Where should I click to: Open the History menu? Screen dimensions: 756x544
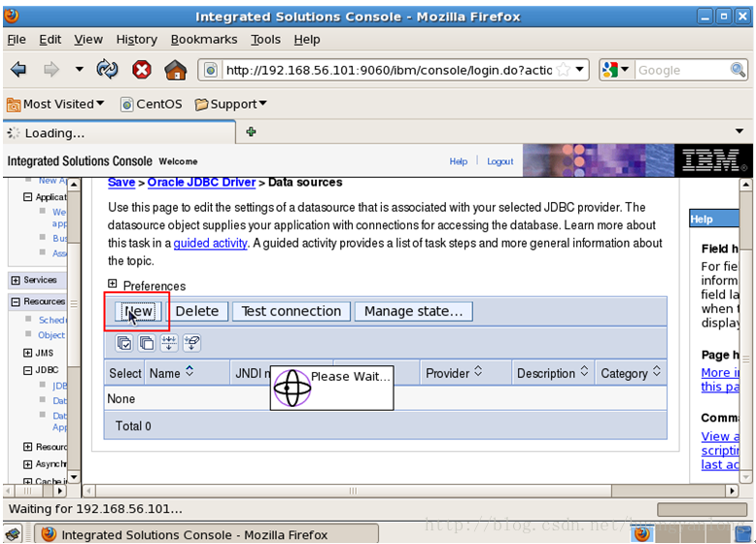[x=136, y=40]
